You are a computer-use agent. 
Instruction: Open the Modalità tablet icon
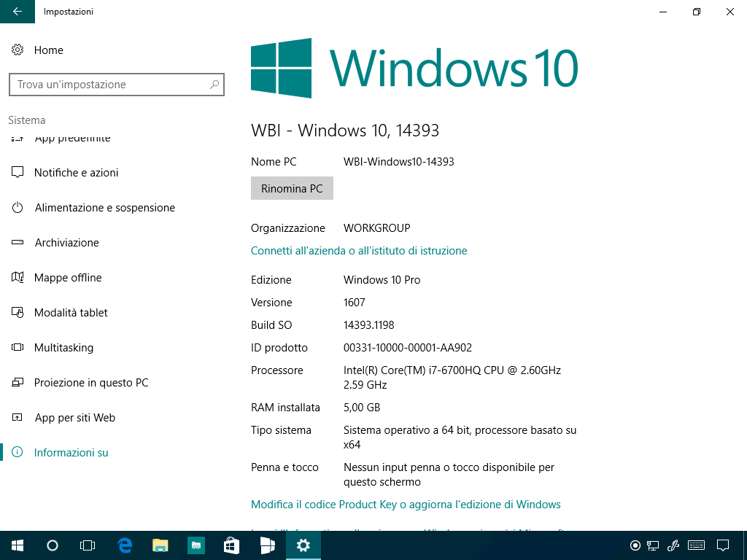pos(18,312)
